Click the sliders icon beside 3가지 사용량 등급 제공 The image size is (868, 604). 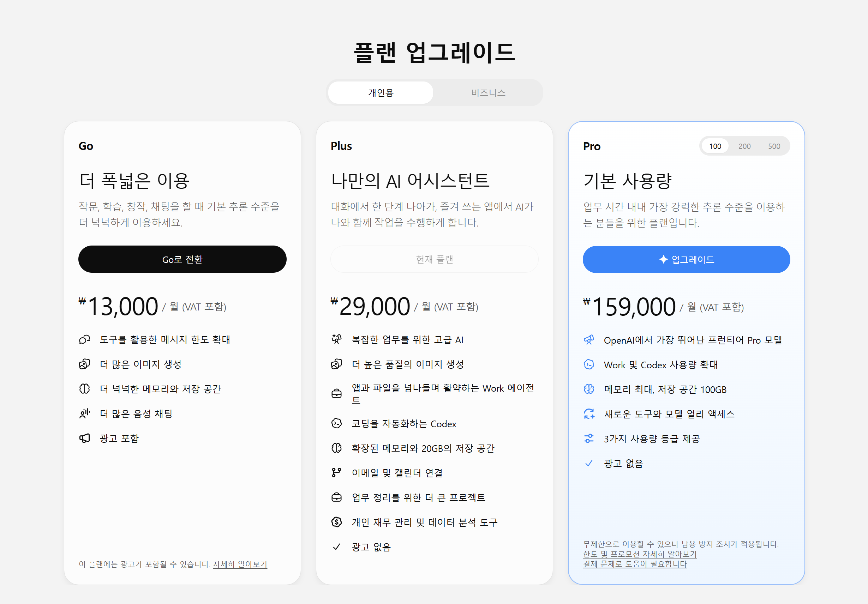[x=589, y=439]
